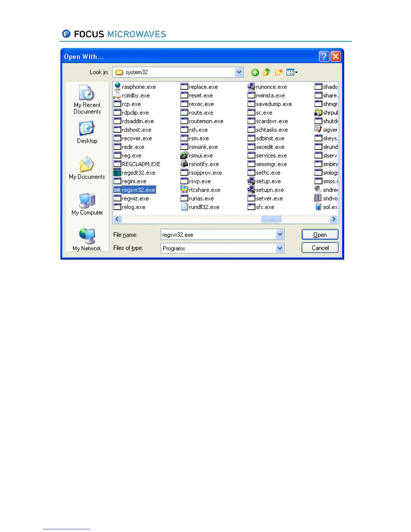
Task: Select regsvr32.exe in the file list
Action: coord(135,190)
